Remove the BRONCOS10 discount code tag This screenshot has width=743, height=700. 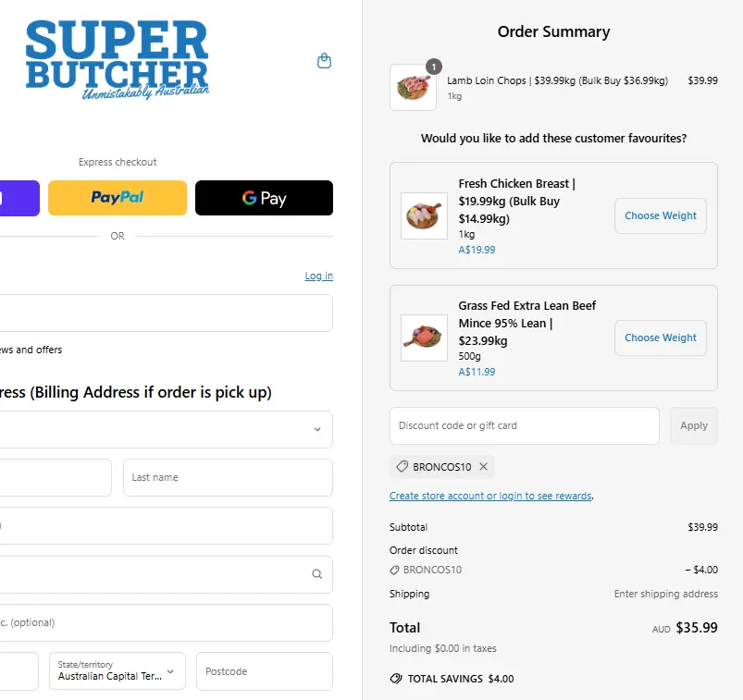[483, 467]
